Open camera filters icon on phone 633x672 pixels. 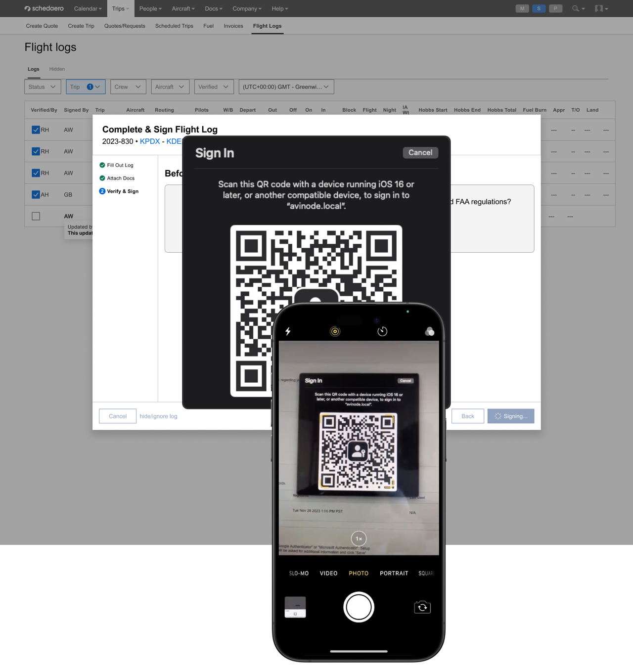click(x=429, y=331)
